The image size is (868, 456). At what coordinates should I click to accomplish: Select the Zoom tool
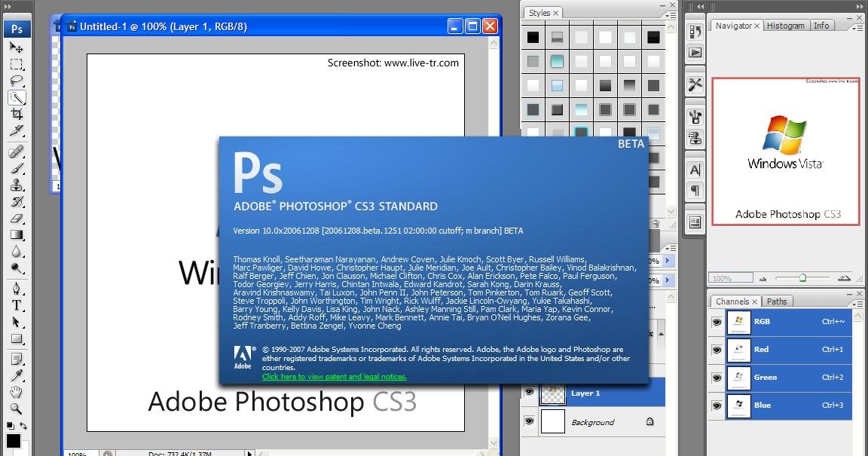click(x=17, y=409)
